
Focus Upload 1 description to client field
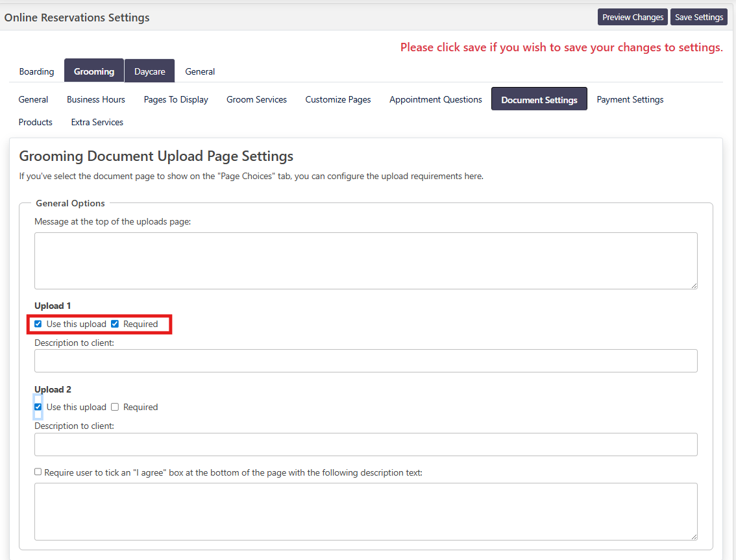tap(365, 361)
